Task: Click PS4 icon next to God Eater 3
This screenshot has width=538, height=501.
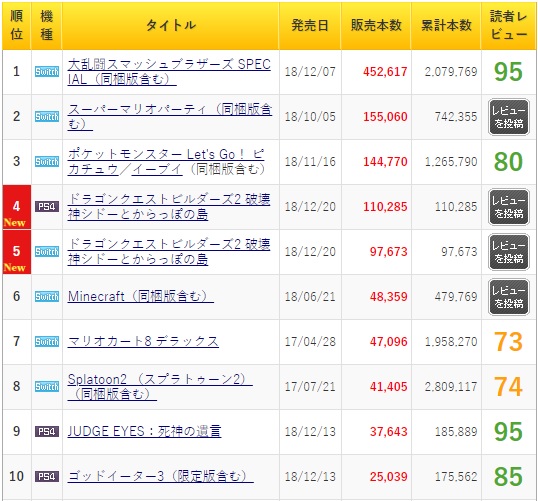Action: pyautogui.click(x=47, y=476)
